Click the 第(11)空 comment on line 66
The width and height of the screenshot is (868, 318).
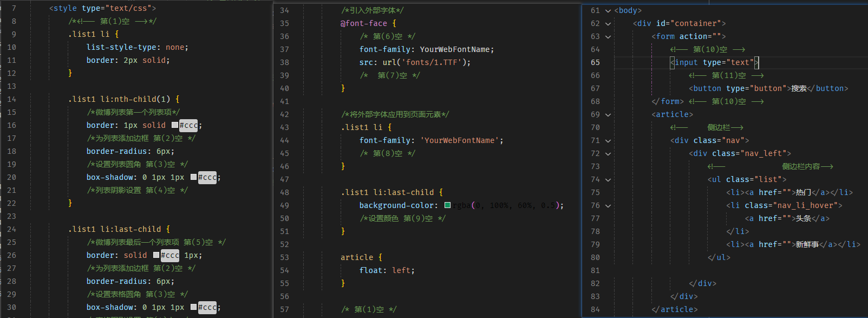[x=726, y=75]
